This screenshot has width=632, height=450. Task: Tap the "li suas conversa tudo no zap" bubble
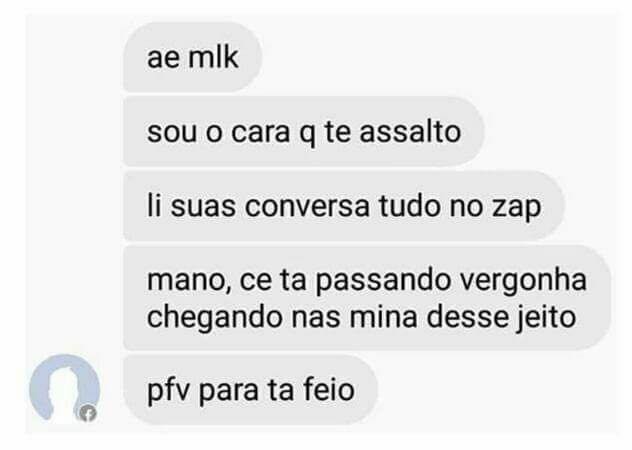pos(343,206)
